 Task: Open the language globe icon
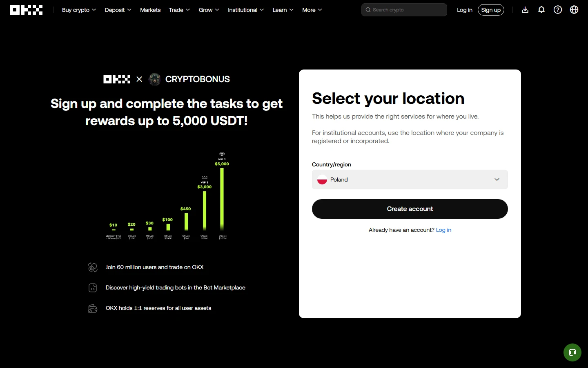[x=574, y=10]
